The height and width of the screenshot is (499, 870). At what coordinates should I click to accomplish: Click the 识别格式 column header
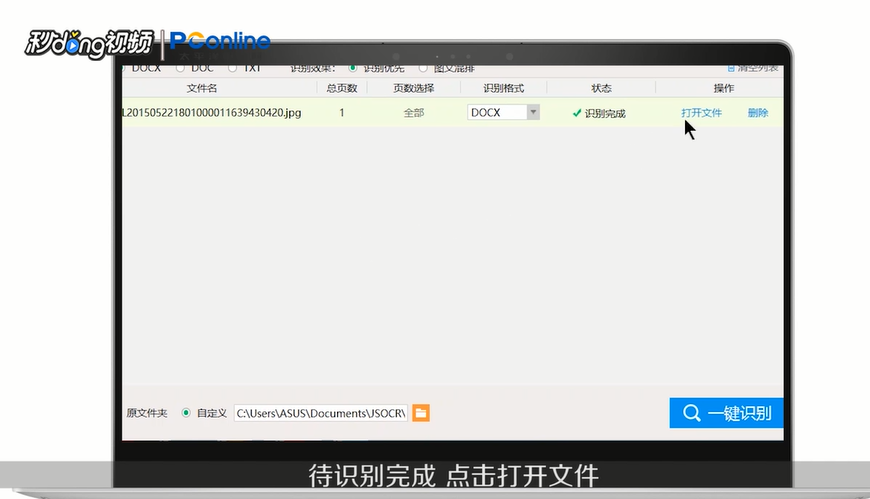(x=503, y=88)
